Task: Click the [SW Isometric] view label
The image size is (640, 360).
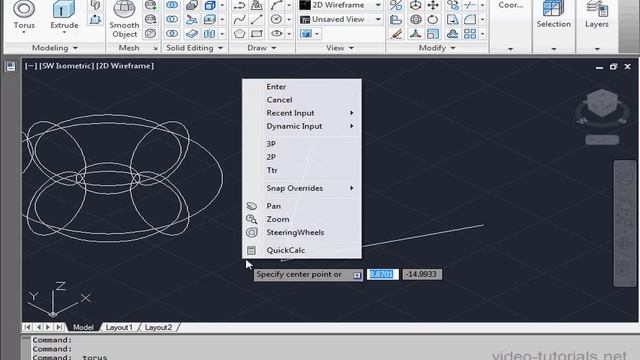Action: (x=67, y=66)
